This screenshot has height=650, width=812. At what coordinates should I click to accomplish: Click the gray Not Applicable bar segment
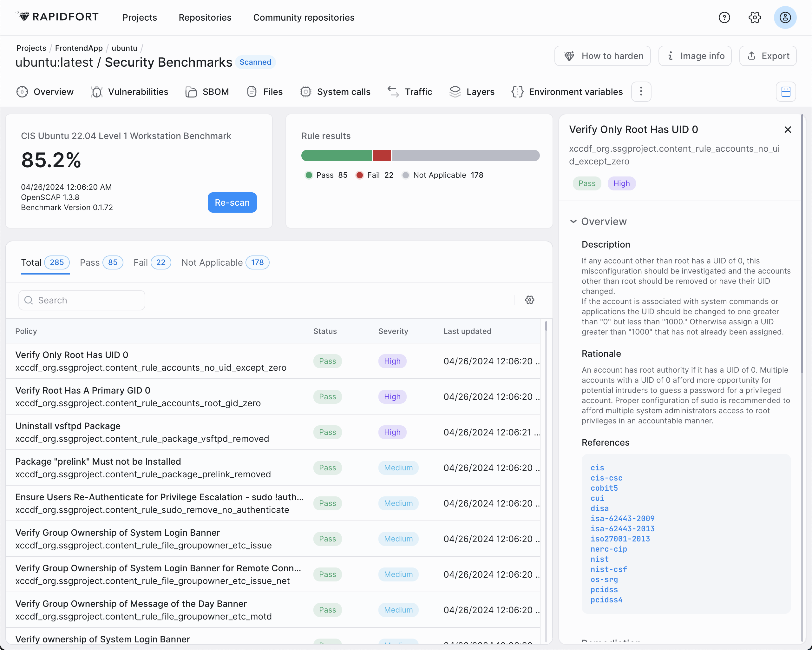click(x=466, y=155)
